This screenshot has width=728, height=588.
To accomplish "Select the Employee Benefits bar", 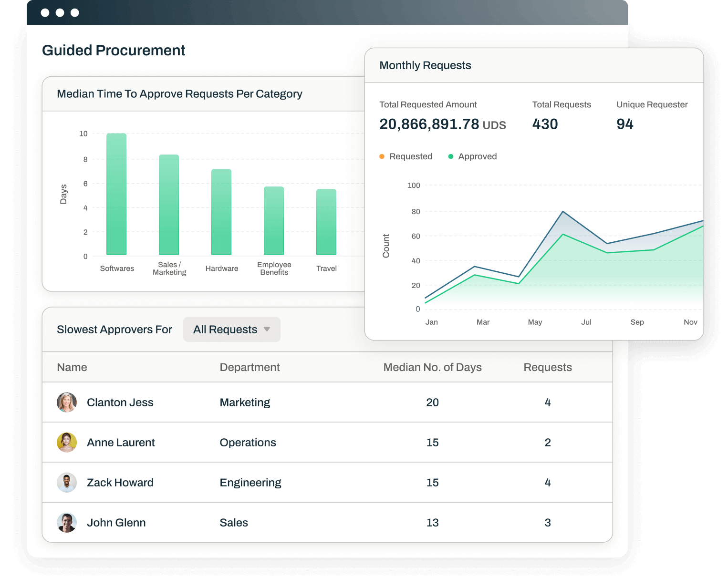I will (x=274, y=221).
